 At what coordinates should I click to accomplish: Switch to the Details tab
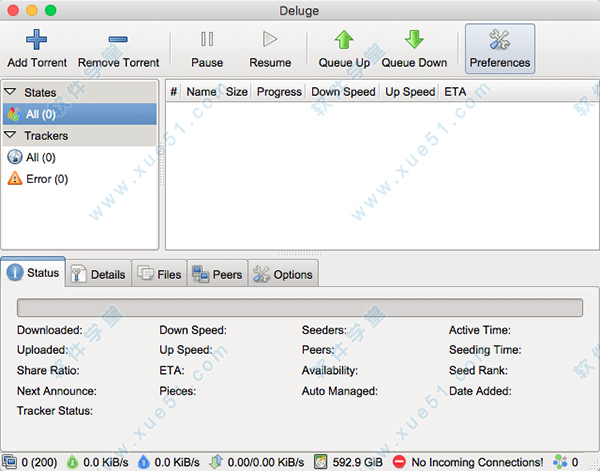coord(99,274)
